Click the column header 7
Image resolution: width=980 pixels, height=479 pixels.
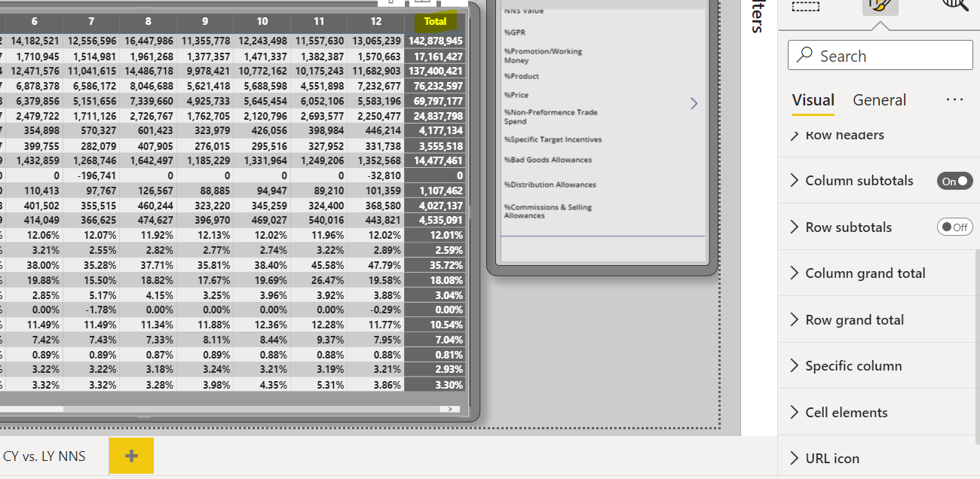tap(91, 21)
